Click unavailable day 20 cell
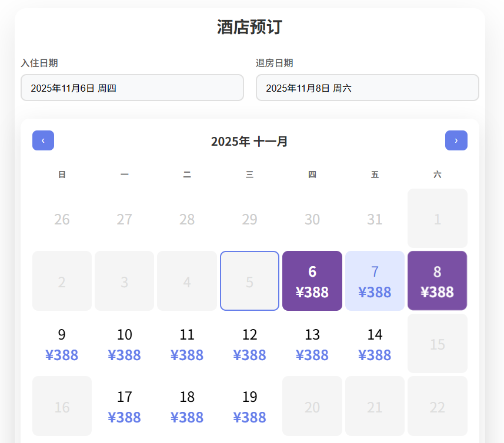This screenshot has height=443, width=504. tap(312, 406)
